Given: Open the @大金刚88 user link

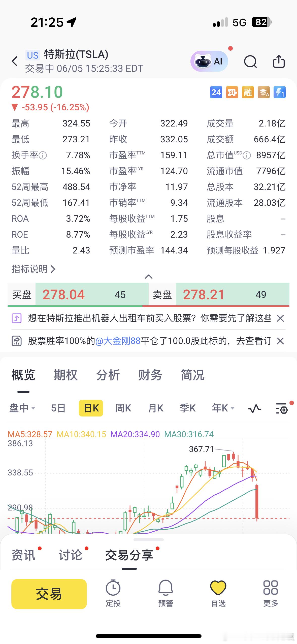Looking at the screenshot, I should click(118, 341).
